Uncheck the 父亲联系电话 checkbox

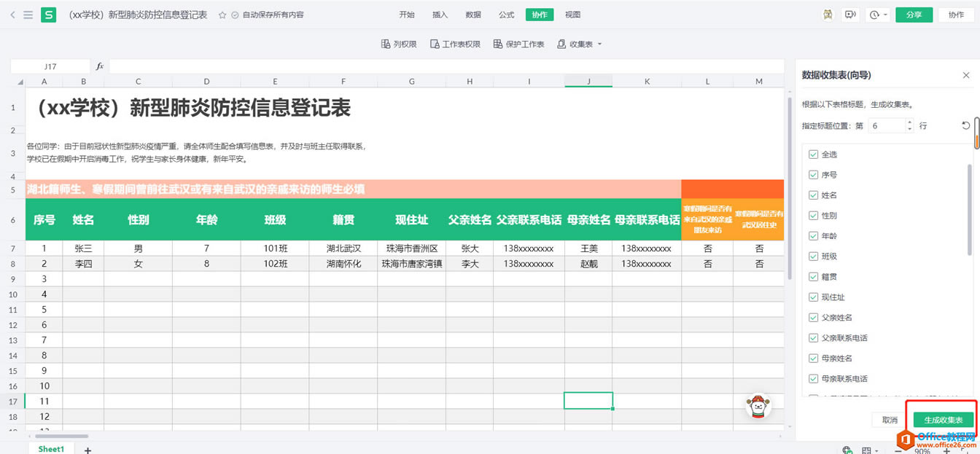click(813, 338)
